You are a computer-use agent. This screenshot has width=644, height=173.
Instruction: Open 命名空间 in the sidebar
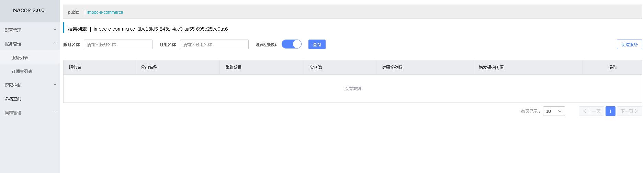point(30,99)
